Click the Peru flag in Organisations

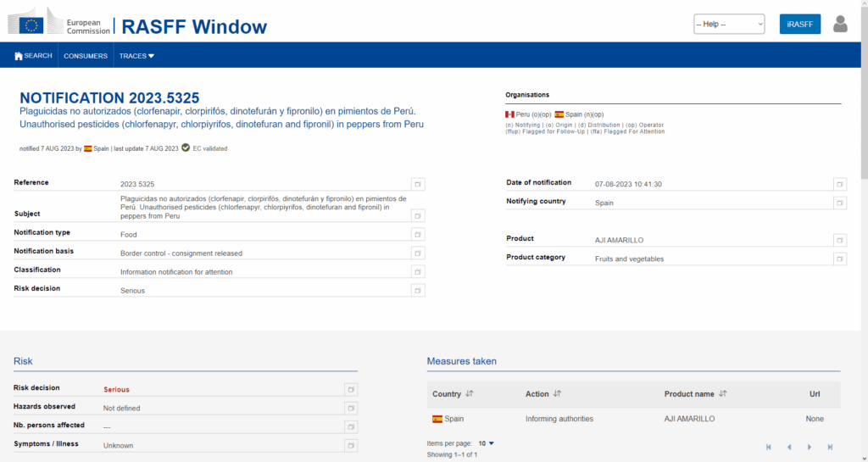(509, 114)
